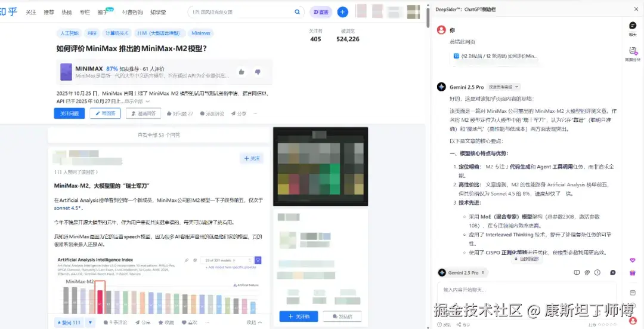This screenshot has height=329, width=644.
Task: Click 查看全部 53 个回答
Action: pos(159,135)
